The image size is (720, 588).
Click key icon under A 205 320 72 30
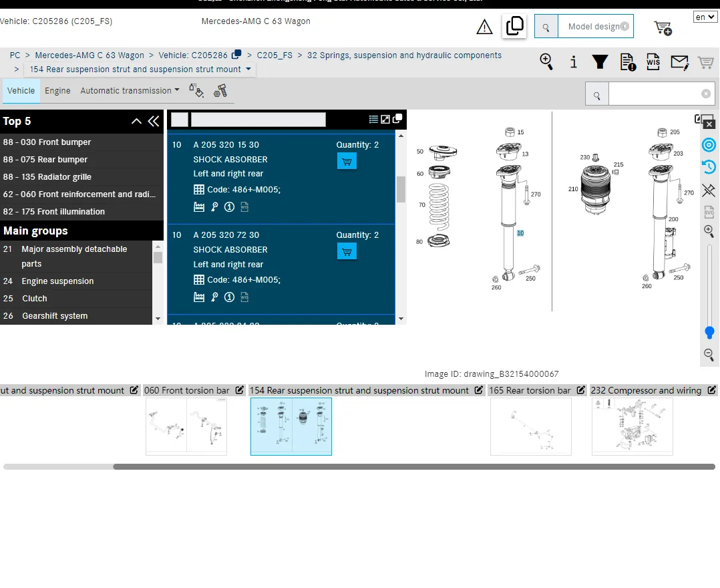[214, 297]
